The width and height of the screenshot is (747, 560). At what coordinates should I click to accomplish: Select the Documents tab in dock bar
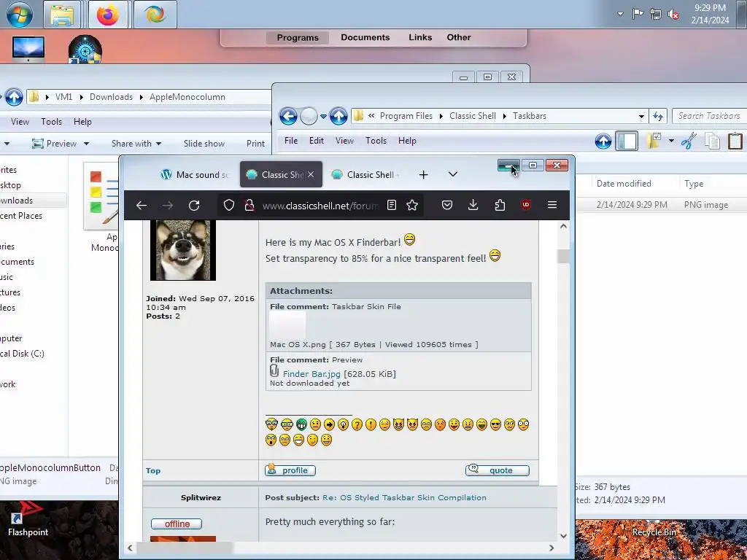pos(365,37)
